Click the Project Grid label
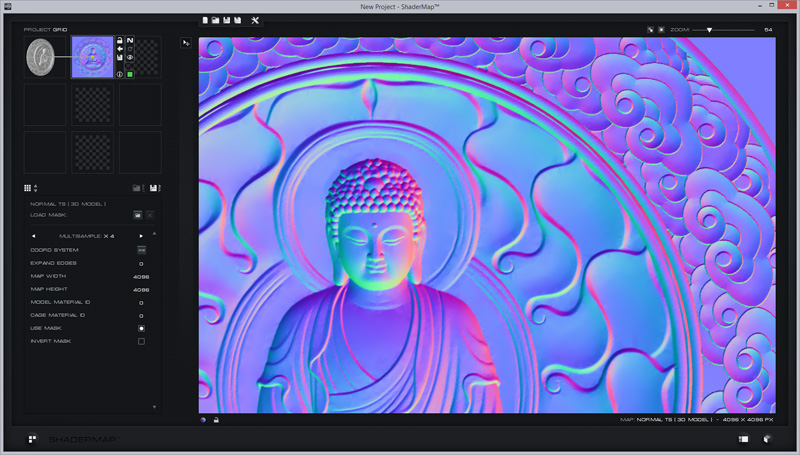 pos(45,30)
